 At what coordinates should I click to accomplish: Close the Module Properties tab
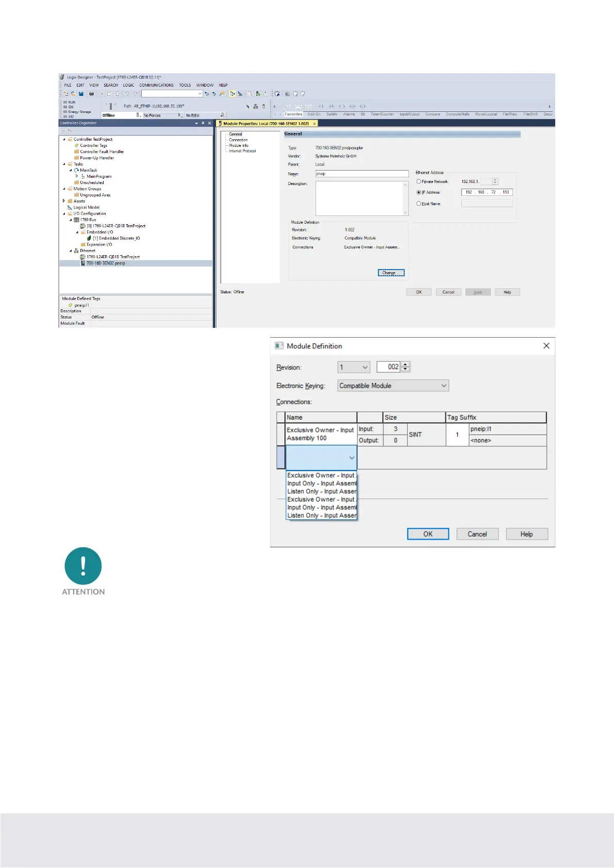point(314,124)
